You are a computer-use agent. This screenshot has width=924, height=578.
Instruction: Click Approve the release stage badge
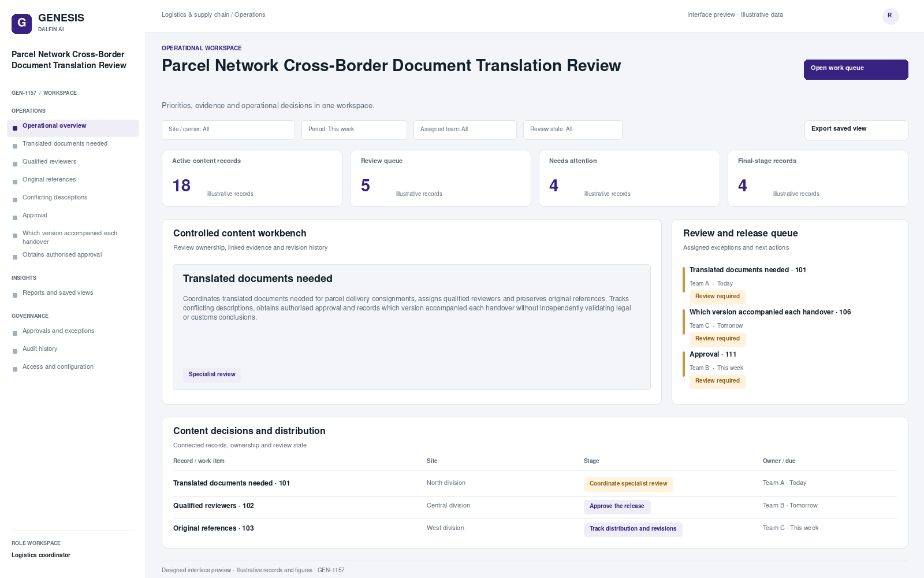tap(617, 507)
